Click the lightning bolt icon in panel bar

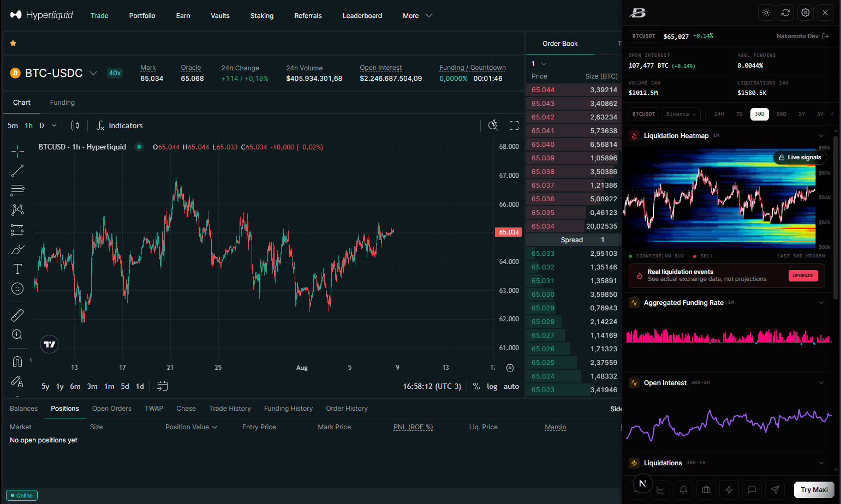(729, 490)
